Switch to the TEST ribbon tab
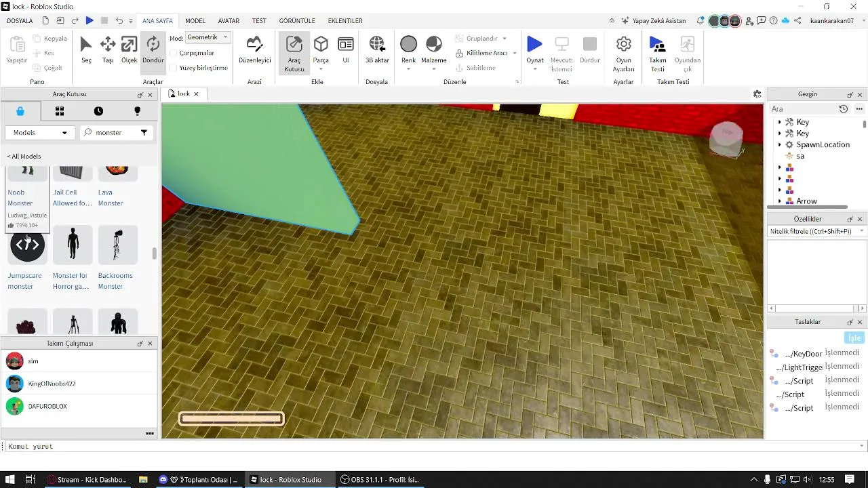Image resolution: width=868 pixels, height=488 pixels. 259,21
